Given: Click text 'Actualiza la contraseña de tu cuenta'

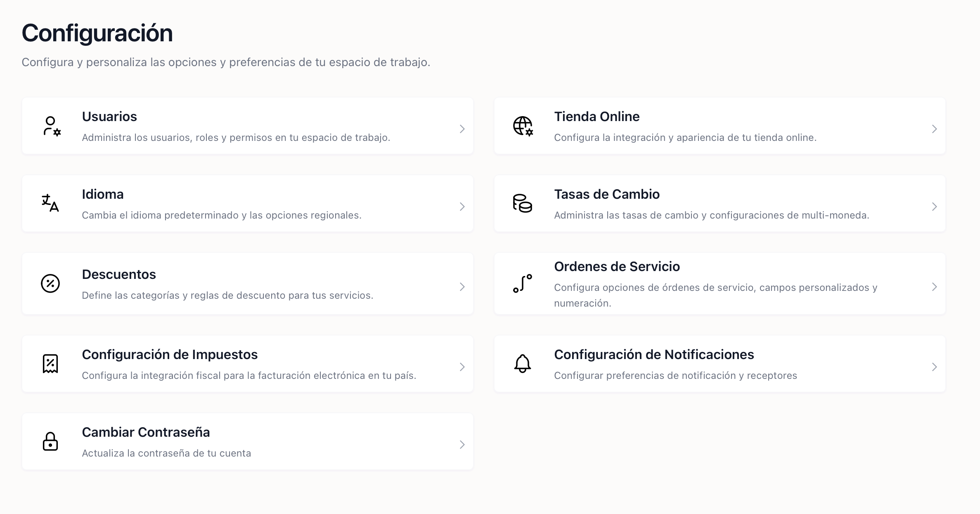Looking at the screenshot, I should point(166,453).
